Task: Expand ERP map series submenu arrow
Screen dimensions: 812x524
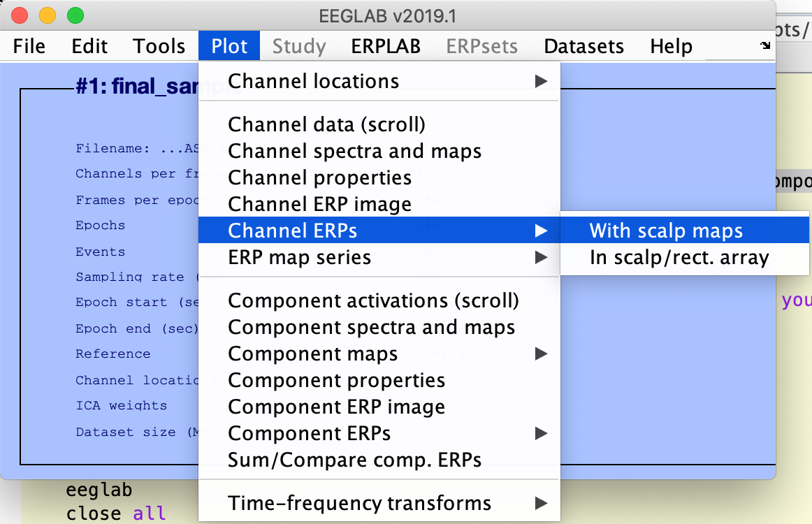Action: (x=541, y=257)
